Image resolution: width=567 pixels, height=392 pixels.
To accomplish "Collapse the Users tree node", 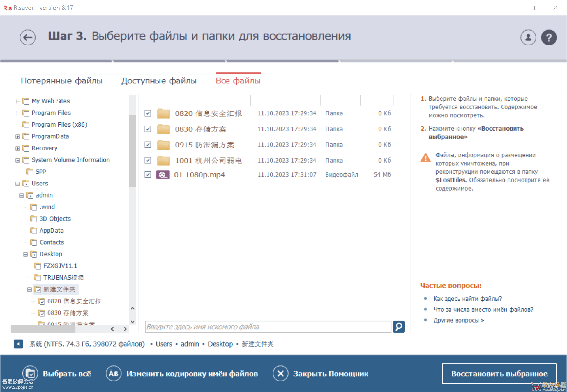I will (18, 184).
